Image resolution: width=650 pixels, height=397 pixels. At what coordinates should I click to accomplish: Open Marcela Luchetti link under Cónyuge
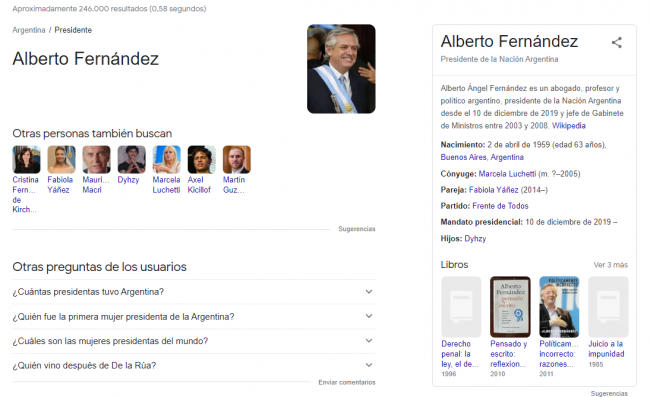[x=507, y=174]
